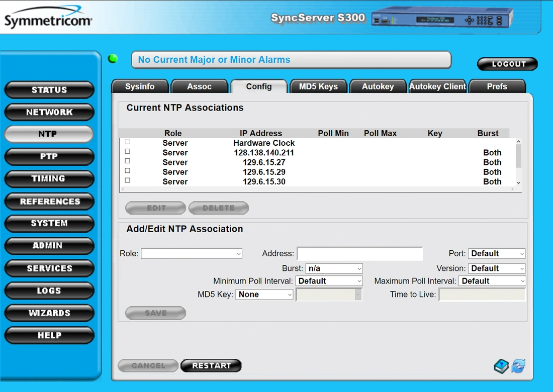
Task: Check the box for server 128.138.140.211
Action: [127, 152]
